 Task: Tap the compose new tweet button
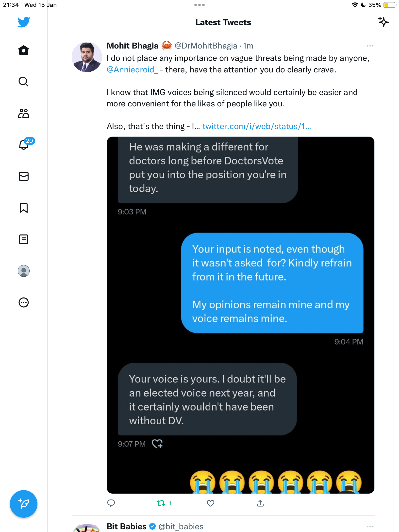point(24,504)
